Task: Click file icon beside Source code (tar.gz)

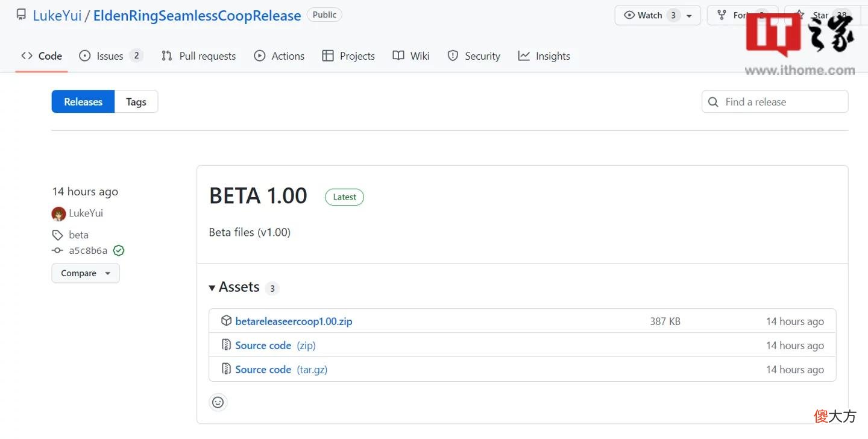Action: click(226, 369)
